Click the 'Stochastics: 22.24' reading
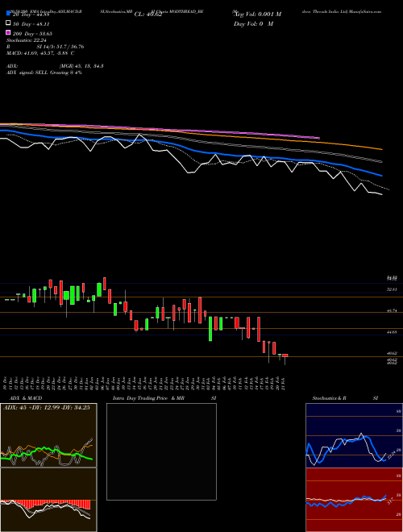Viewport: 403px width, 532px height. coord(27,40)
